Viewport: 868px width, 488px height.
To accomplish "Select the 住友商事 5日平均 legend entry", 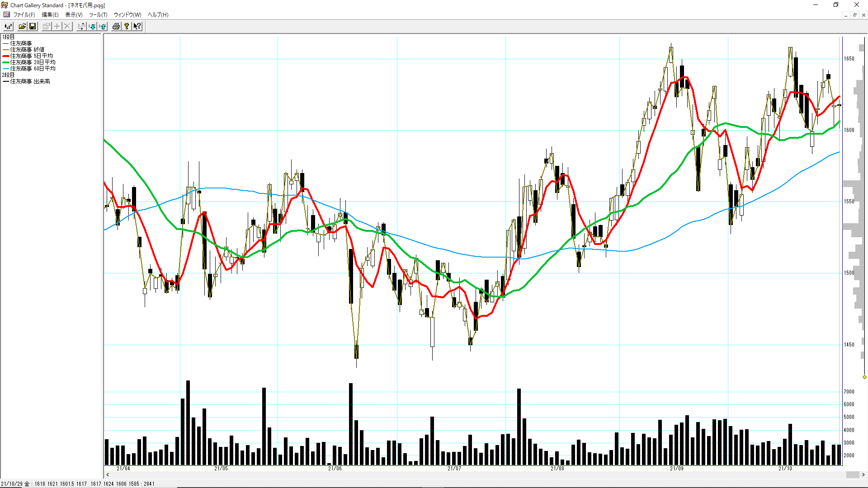I will [31, 56].
